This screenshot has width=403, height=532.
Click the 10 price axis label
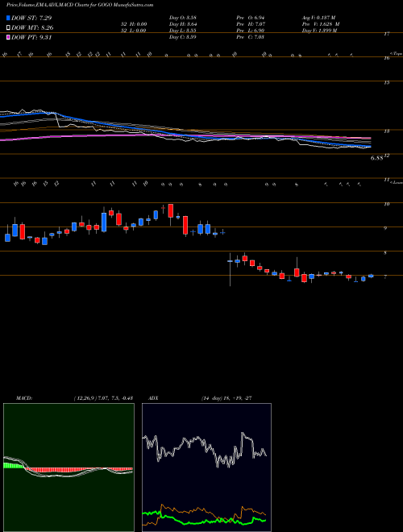(x=387, y=204)
